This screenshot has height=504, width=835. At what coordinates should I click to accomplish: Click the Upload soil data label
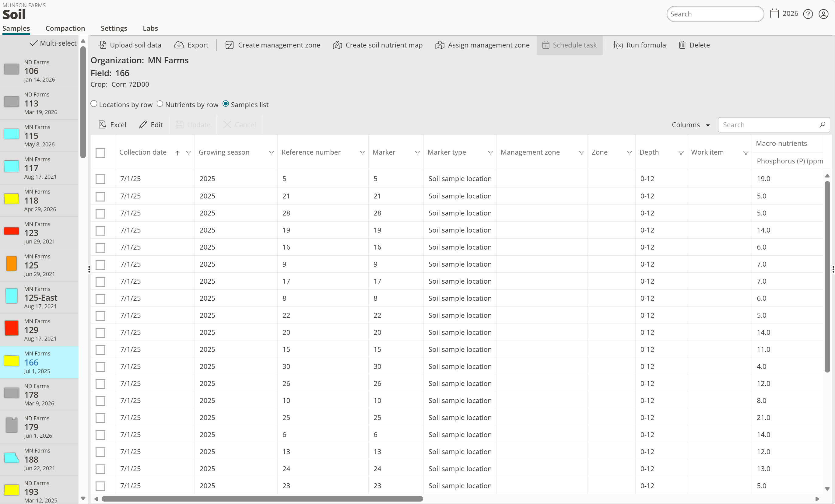135,45
